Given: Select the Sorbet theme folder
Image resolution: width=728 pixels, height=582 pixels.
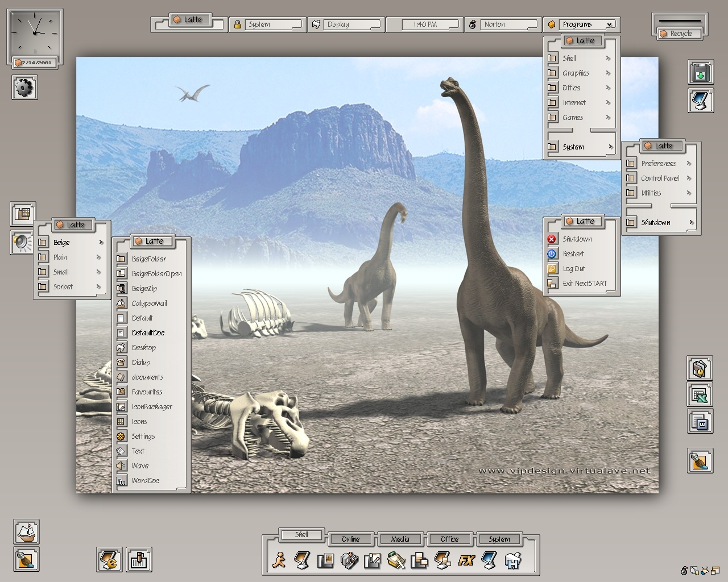Looking at the screenshot, I should tap(72, 286).
